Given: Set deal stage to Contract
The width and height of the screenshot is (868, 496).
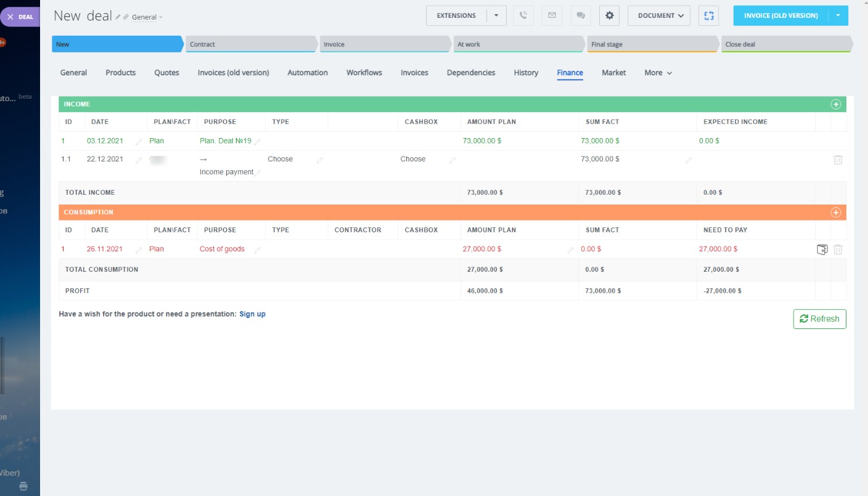Looking at the screenshot, I should pyautogui.click(x=250, y=44).
